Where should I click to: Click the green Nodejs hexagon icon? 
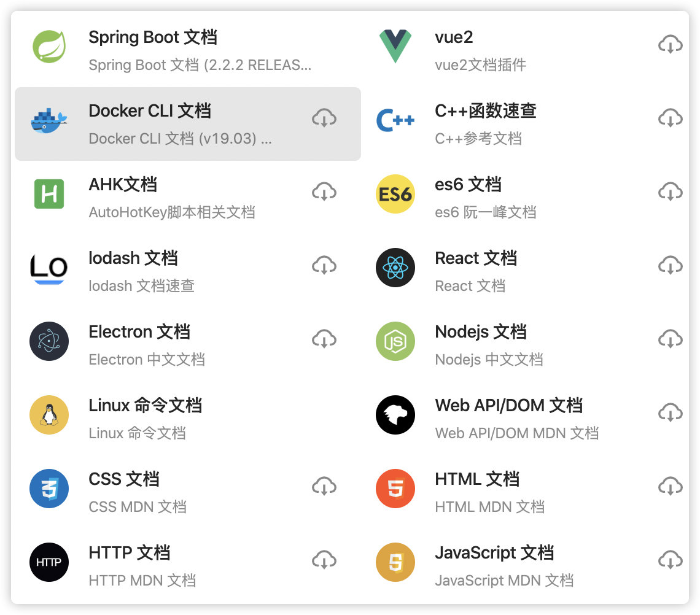pyautogui.click(x=395, y=341)
